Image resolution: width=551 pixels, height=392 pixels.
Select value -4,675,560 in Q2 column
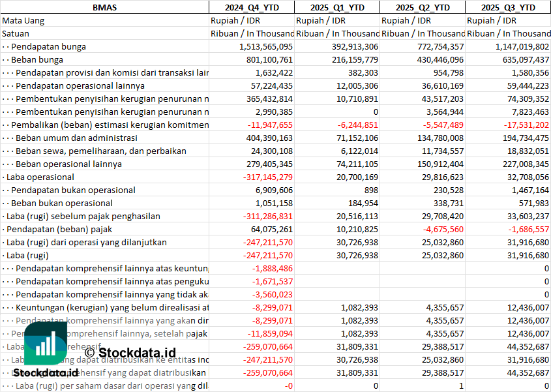[443, 230]
